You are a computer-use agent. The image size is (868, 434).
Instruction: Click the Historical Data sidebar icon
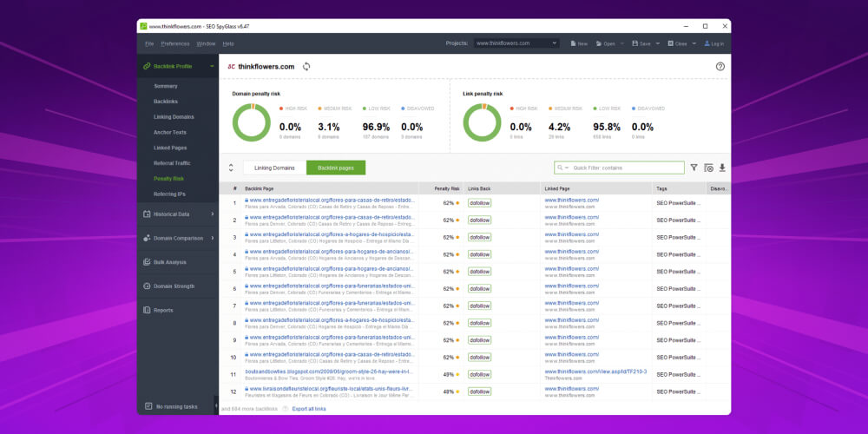pos(147,214)
